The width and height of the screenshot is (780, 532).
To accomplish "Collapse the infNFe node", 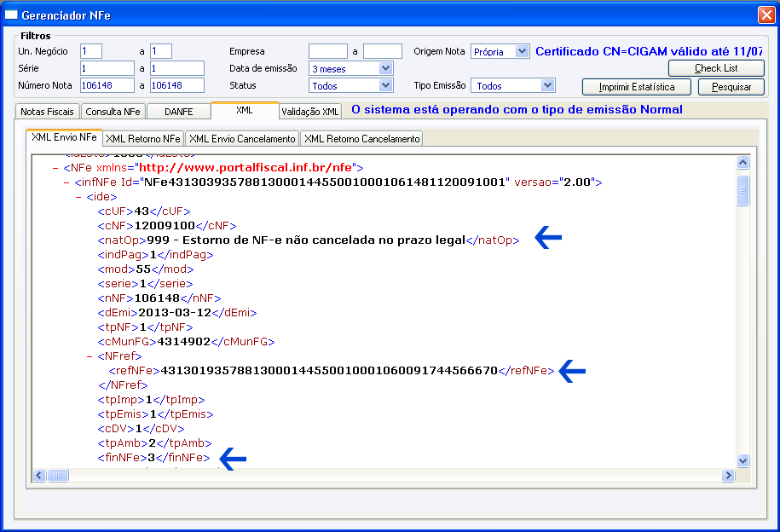I will point(66,182).
